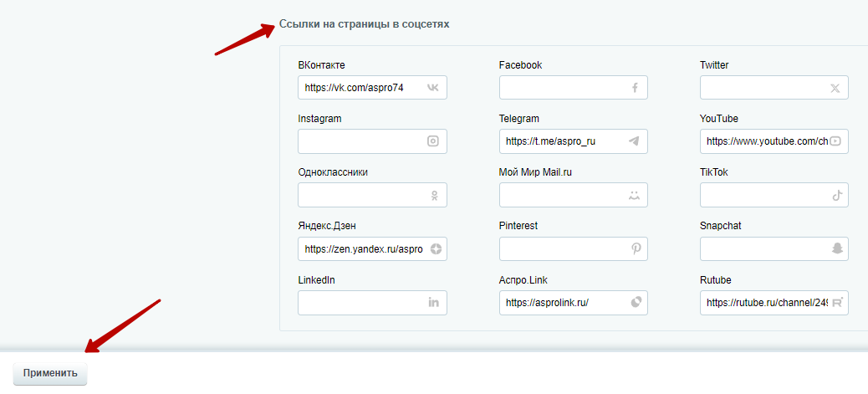Click the Аспро.Link icon in its field
This screenshot has width=868, height=394.
(x=636, y=302)
